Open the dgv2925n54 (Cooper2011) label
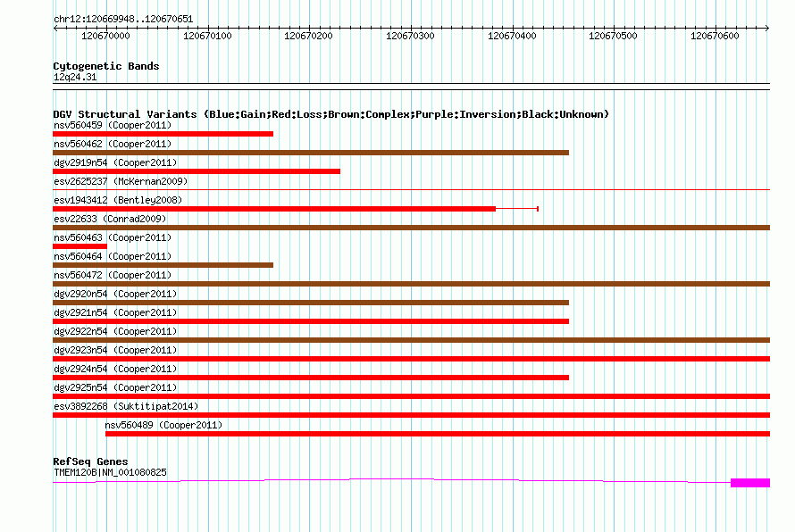Viewport: 795px width, 532px height. coord(115,387)
